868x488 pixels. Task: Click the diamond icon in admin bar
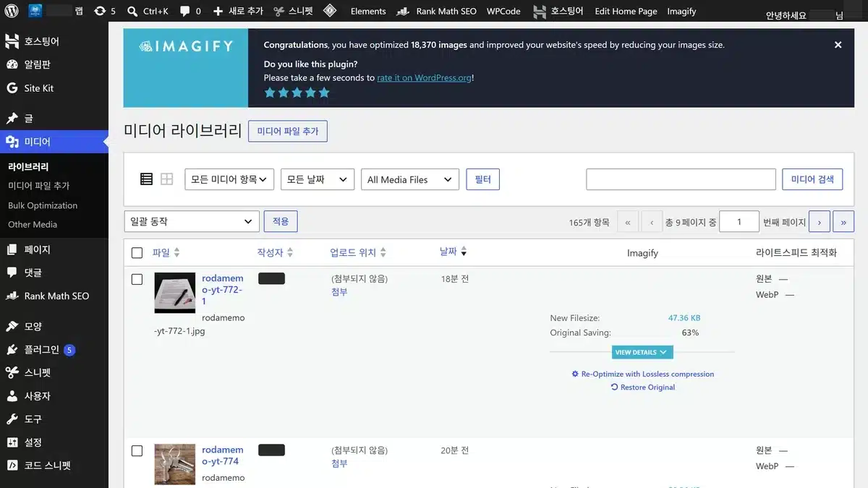pyautogui.click(x=330, y=11)
